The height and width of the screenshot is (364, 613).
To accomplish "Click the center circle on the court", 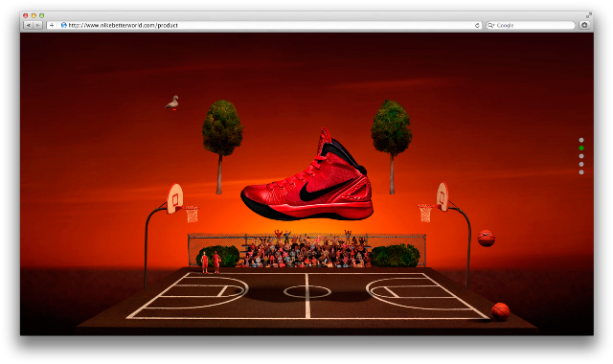I will click(x=307, y=291).
